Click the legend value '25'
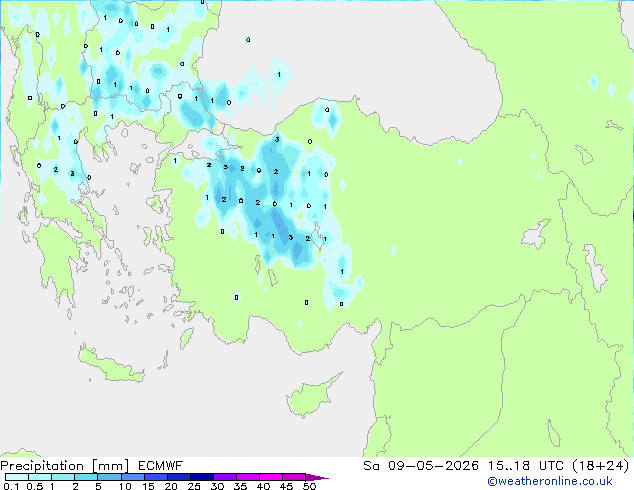This screenshot has height=490, width=634. [x=194, y=486]
